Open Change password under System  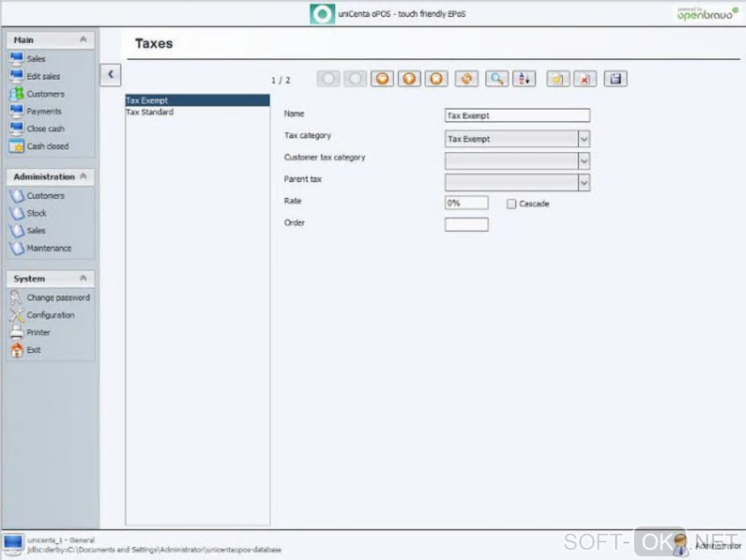(x=50, y=298)
